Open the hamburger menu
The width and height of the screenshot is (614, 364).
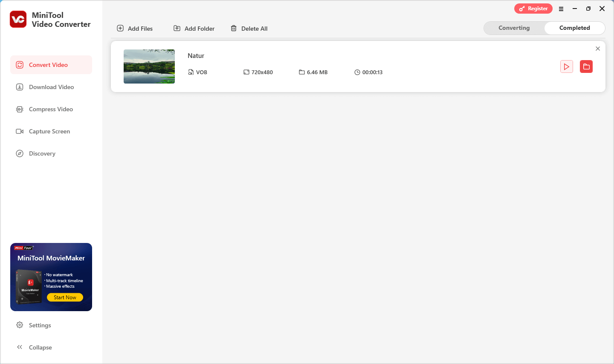coord(561,9)
